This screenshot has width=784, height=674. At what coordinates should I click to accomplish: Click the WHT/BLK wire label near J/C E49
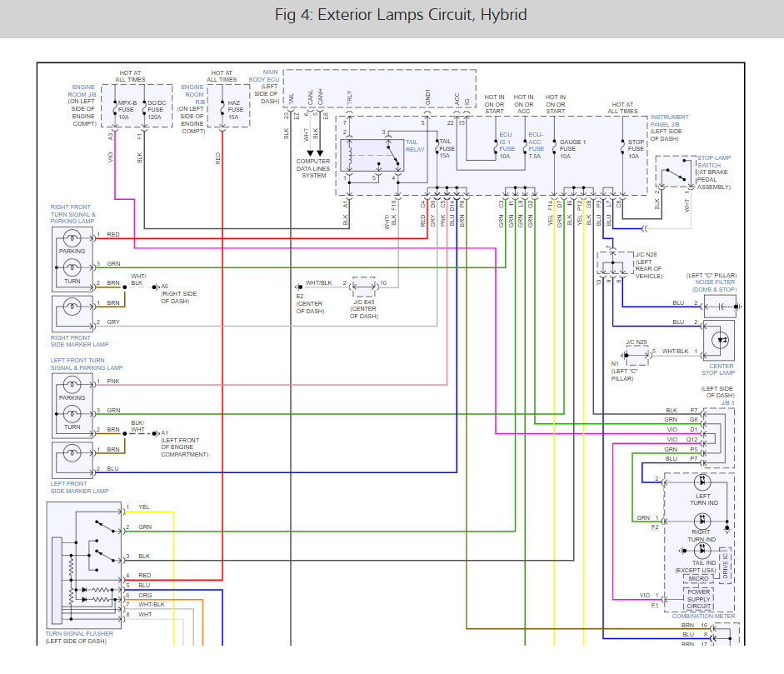pos(318,283)
